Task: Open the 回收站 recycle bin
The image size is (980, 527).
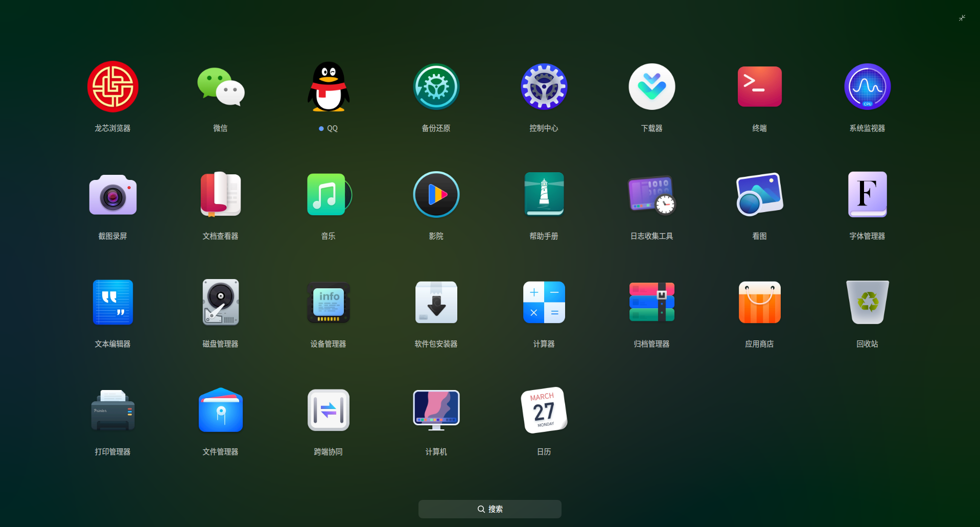Action: point(868,303)
